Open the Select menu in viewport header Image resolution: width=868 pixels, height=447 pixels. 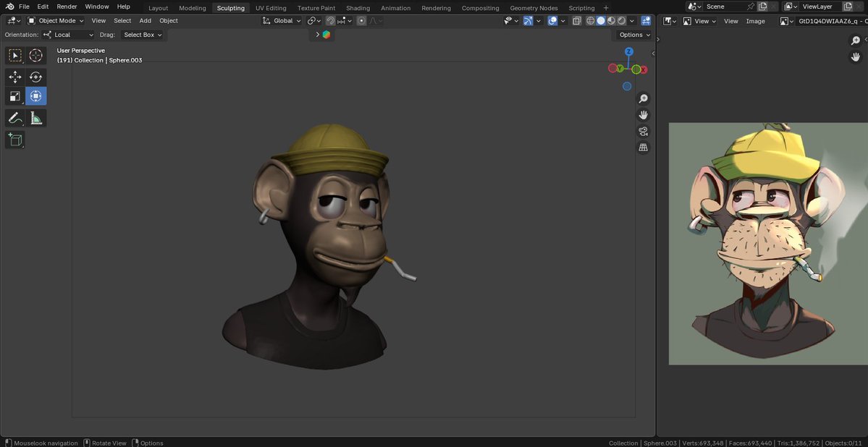coord(122,20)
